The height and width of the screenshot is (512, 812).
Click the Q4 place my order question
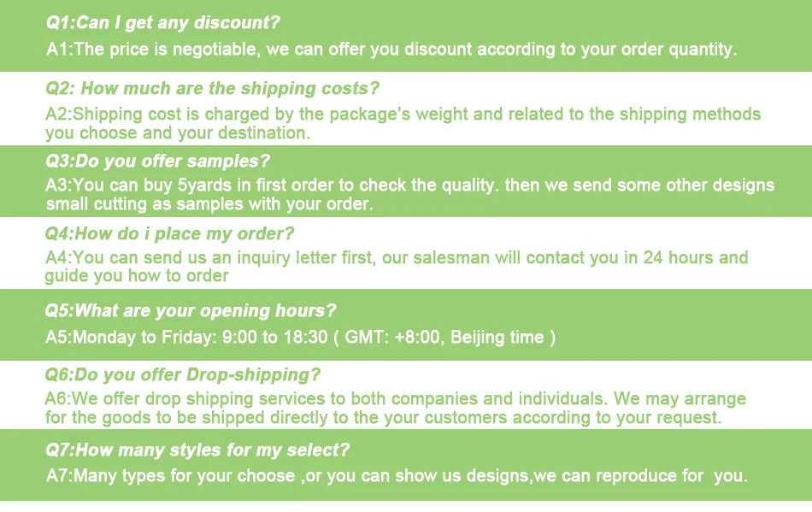pos(169,233)
